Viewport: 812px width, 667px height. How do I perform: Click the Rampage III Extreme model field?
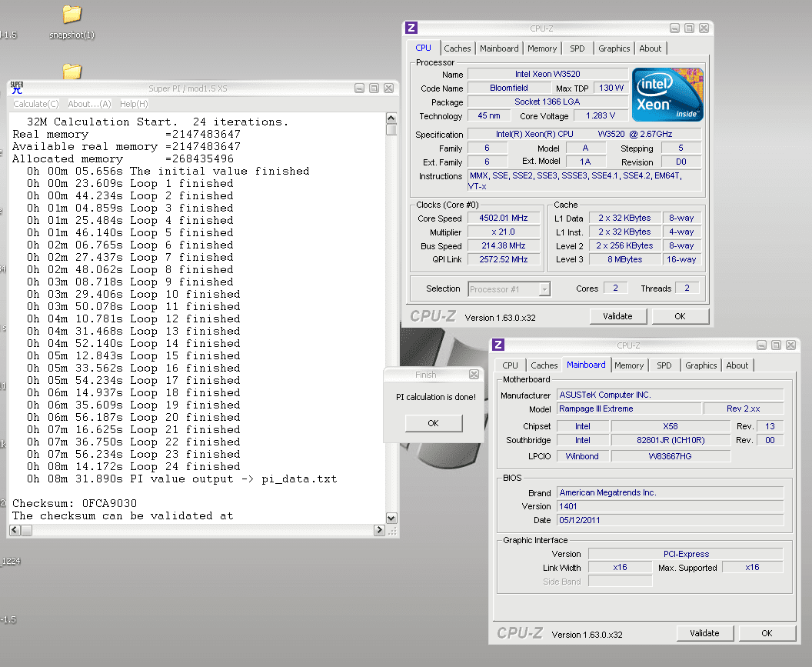click(x=629, y=409)
